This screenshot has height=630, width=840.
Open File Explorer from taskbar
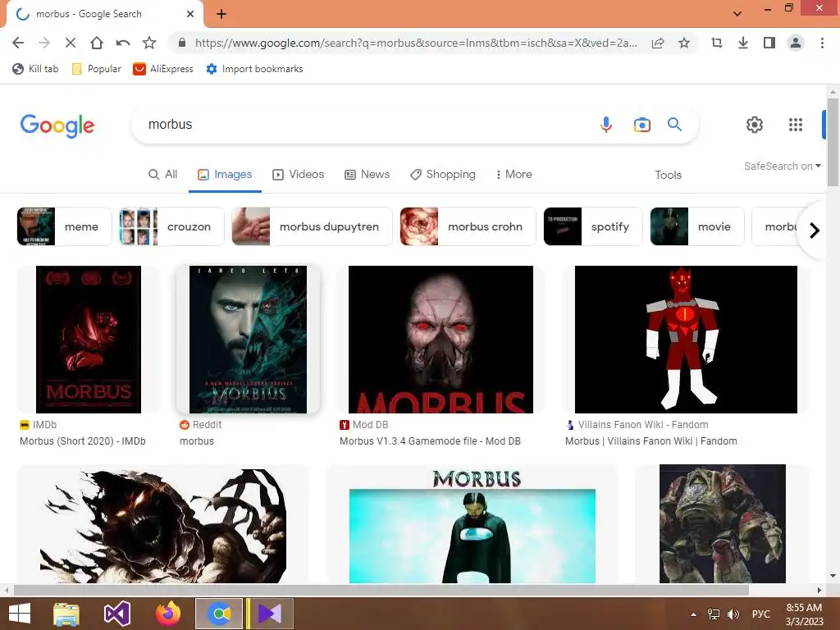click(66, 614)
